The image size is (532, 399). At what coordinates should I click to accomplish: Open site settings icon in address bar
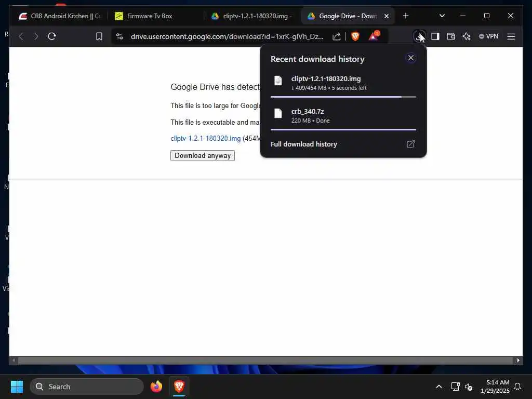tap(119, 36)
